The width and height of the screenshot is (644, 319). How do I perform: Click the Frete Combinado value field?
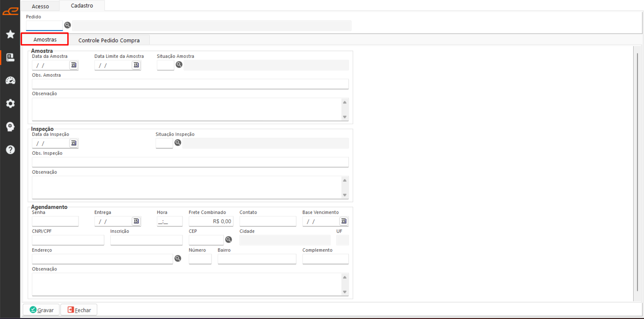click(211, 221)
